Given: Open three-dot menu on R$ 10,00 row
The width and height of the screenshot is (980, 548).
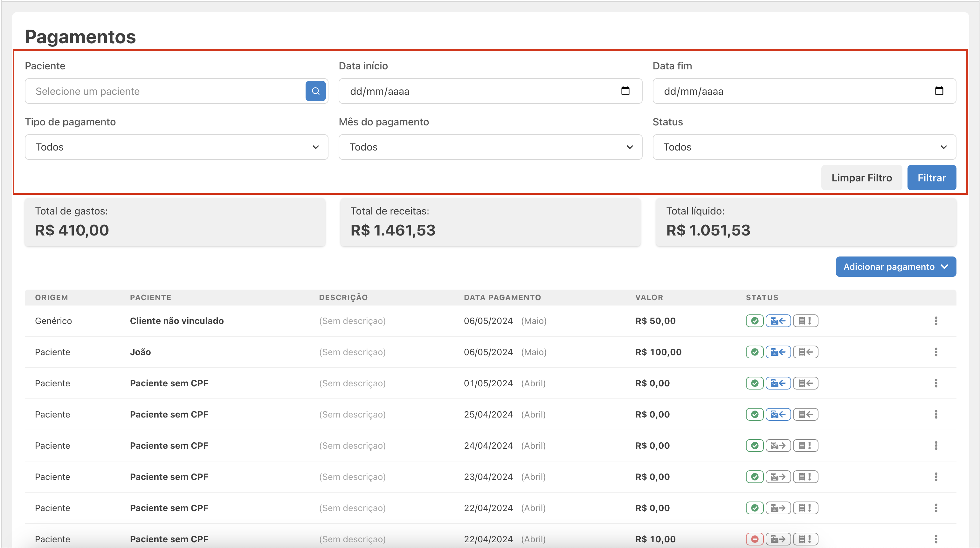Looking at the screenshot, I should pos(936,540).
